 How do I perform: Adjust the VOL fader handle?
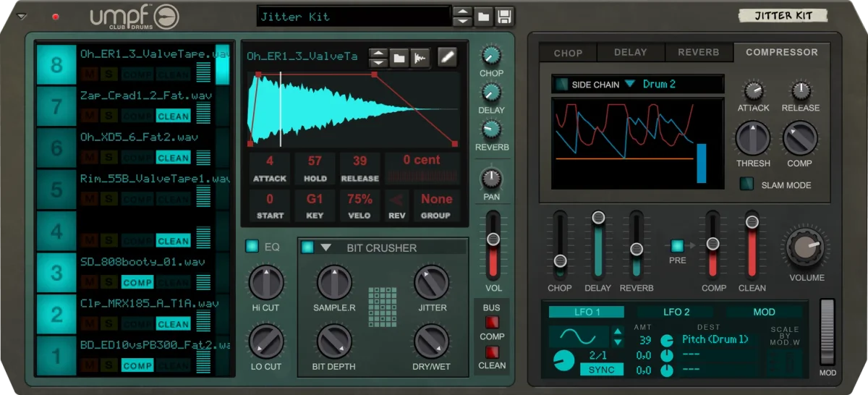493,239
